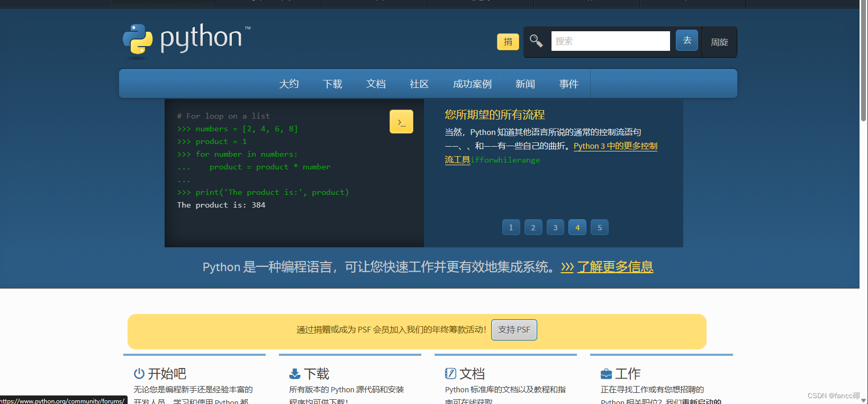This screenshot has width=868, height=404.
Task: Click the 开始吧 heading
Action: tap(167, 374)
